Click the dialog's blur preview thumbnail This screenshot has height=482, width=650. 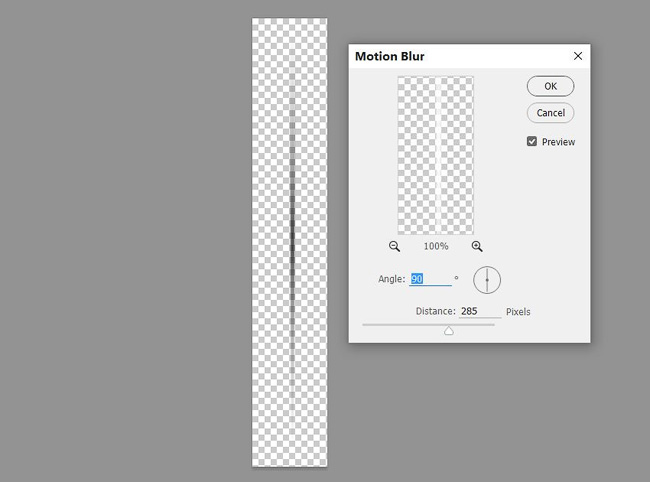(435, 155)
